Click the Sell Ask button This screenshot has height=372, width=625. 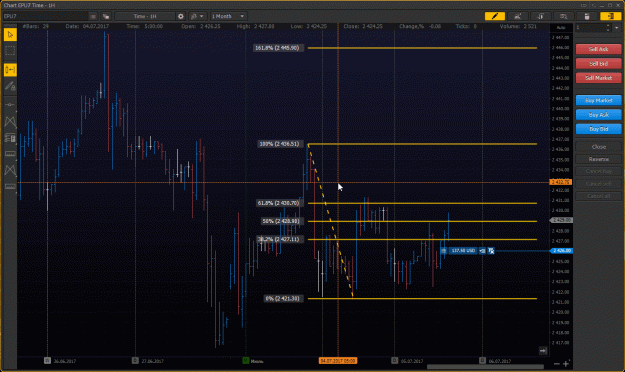[x=598, y=49]
